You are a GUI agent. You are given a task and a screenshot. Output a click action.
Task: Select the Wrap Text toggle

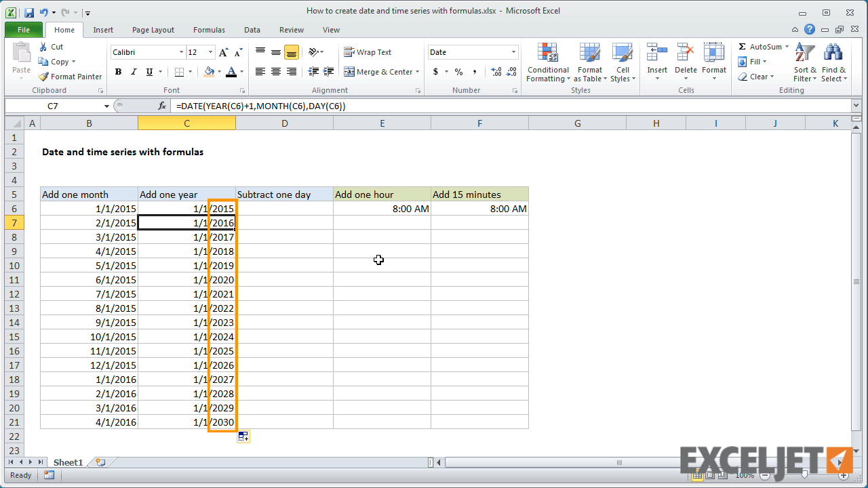tap(368, 52)
